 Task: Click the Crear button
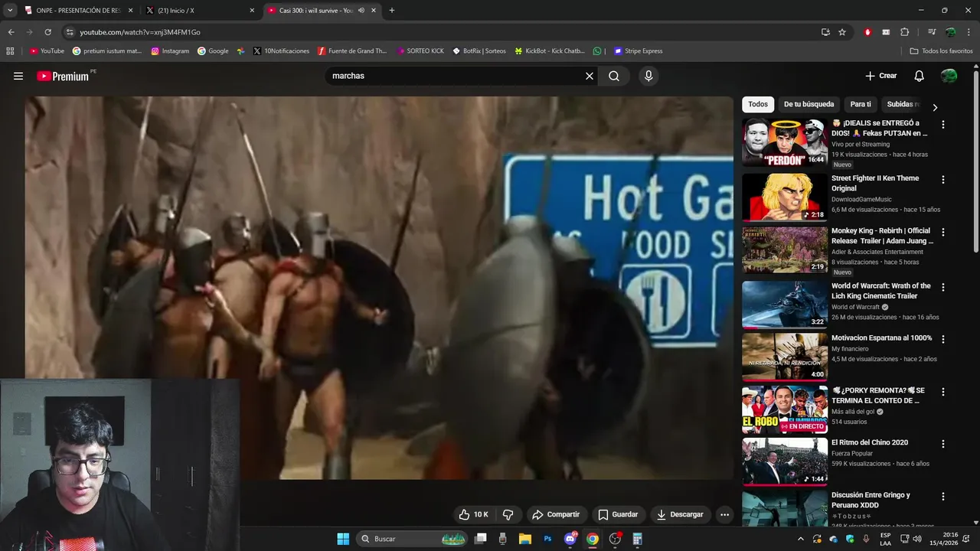coord(880,76)
